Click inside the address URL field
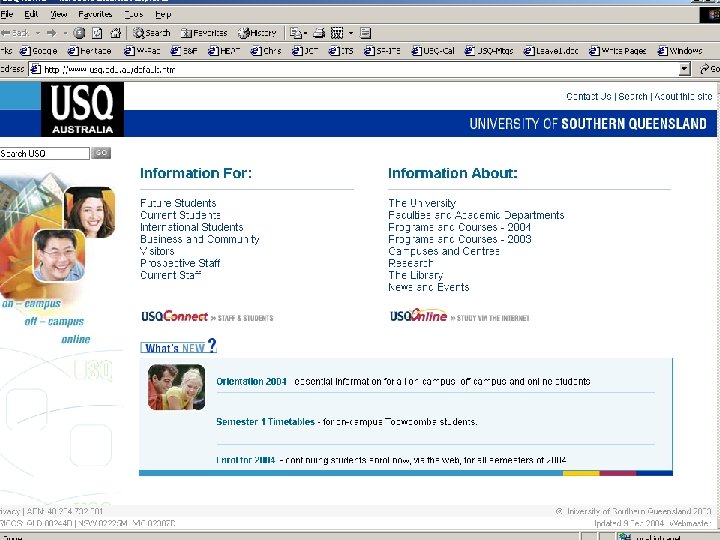This screenshot has width=720, height=540. (x=354, y=69)
